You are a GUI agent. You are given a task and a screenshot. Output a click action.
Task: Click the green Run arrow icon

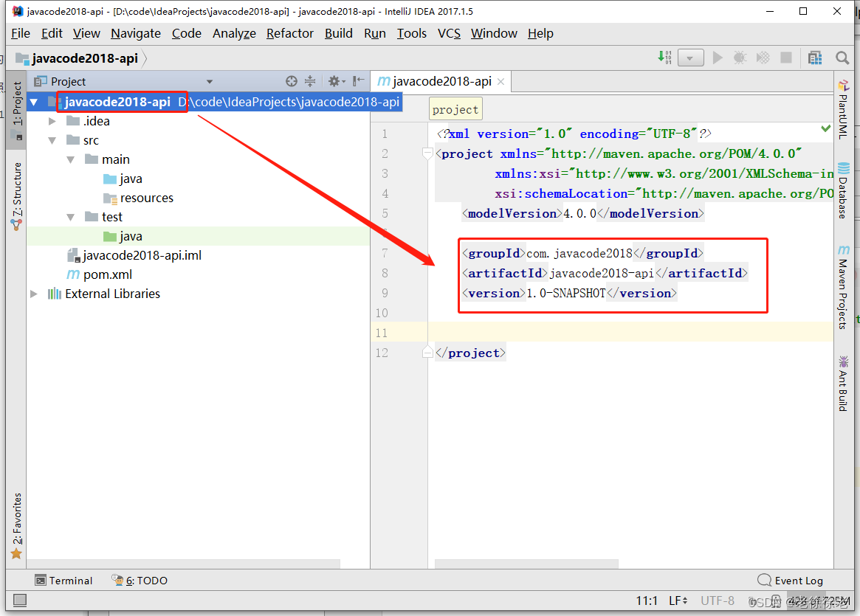[x=717, y=58]
